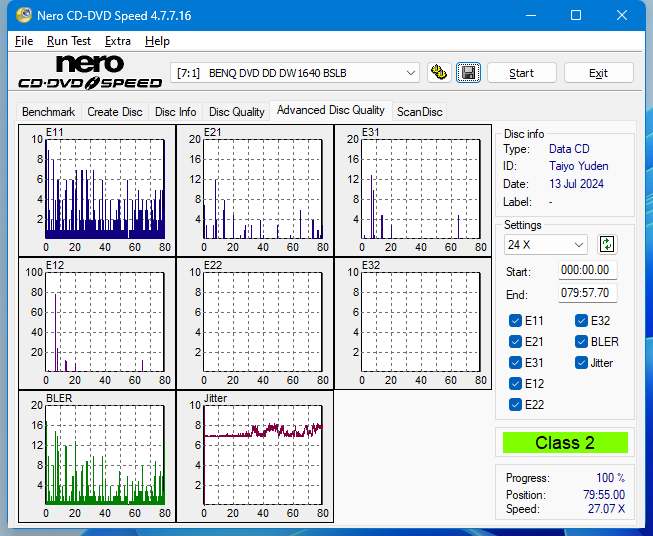Click the E12 error graph
The height and width of the screenshot is (536, 653).
coord(97,323)
